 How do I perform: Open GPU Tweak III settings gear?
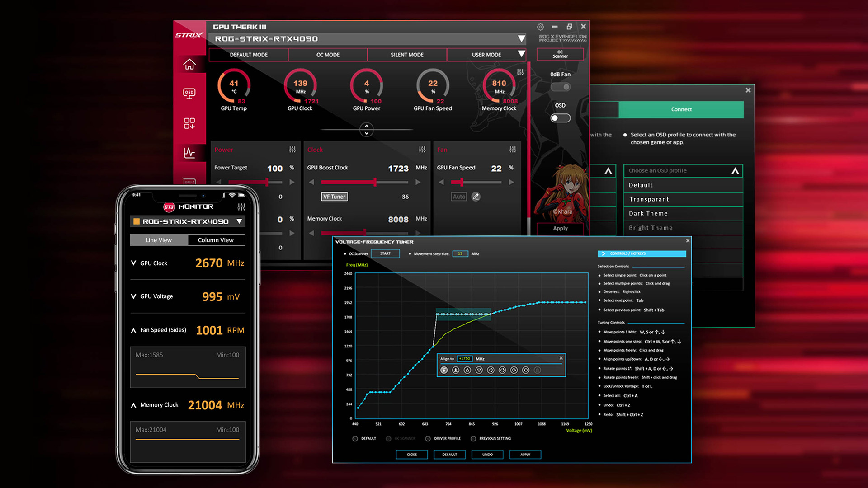[540, 27]
